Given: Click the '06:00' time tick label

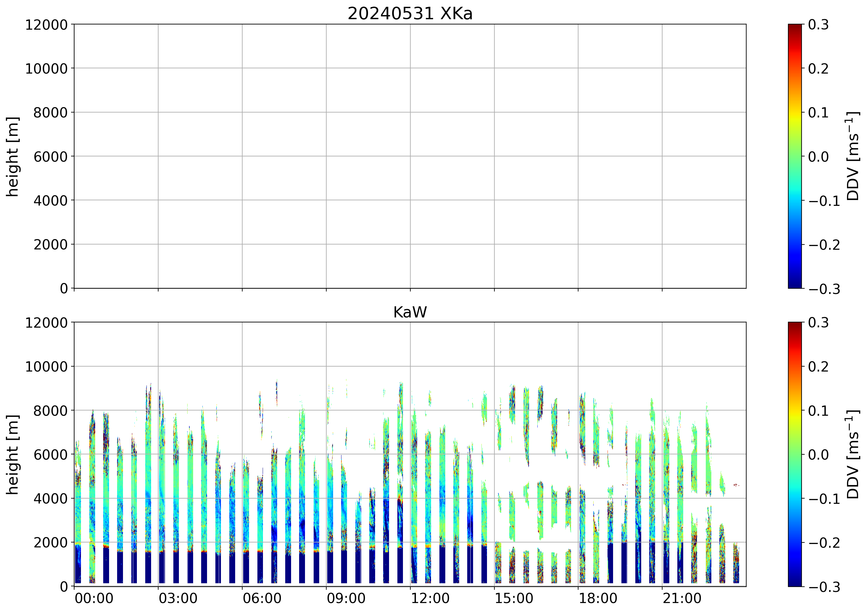Looking at the screenshot, I should click(262, 599).
